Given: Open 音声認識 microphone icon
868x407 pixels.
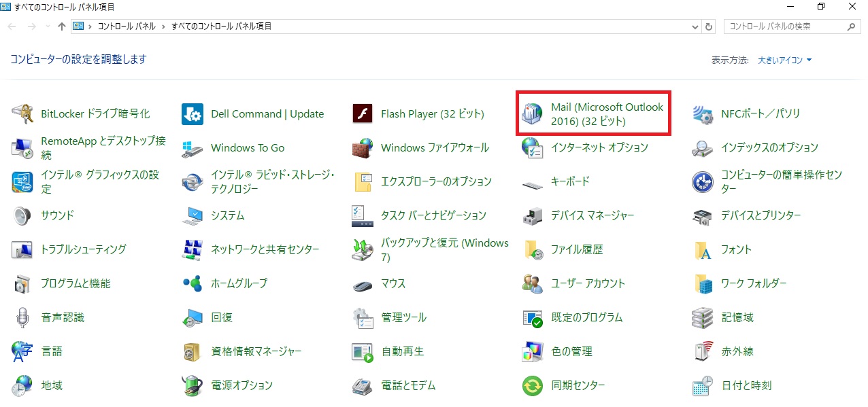Looking at the screenshot, I should [22, 318].
